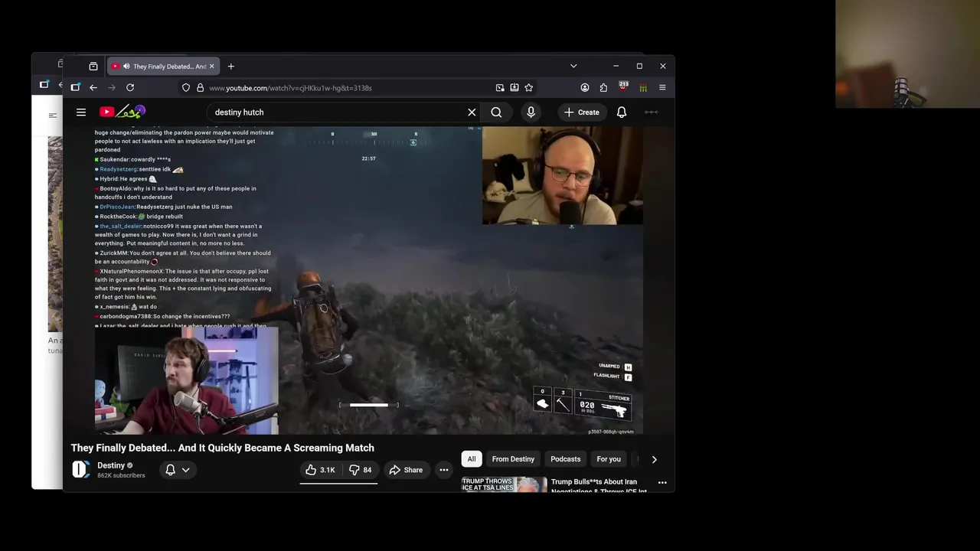
Task: Open a new browser tab
Action: coord(230,67)
